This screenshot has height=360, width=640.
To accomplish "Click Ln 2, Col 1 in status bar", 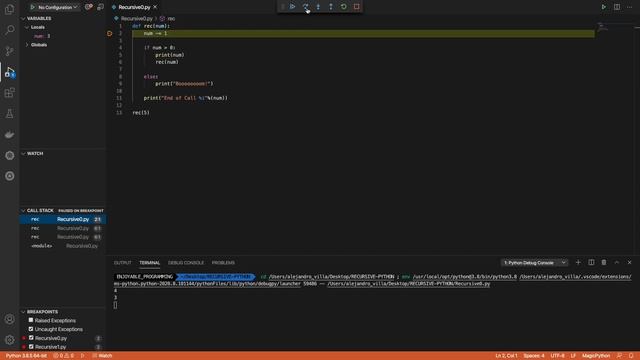I will click(506, 356).
